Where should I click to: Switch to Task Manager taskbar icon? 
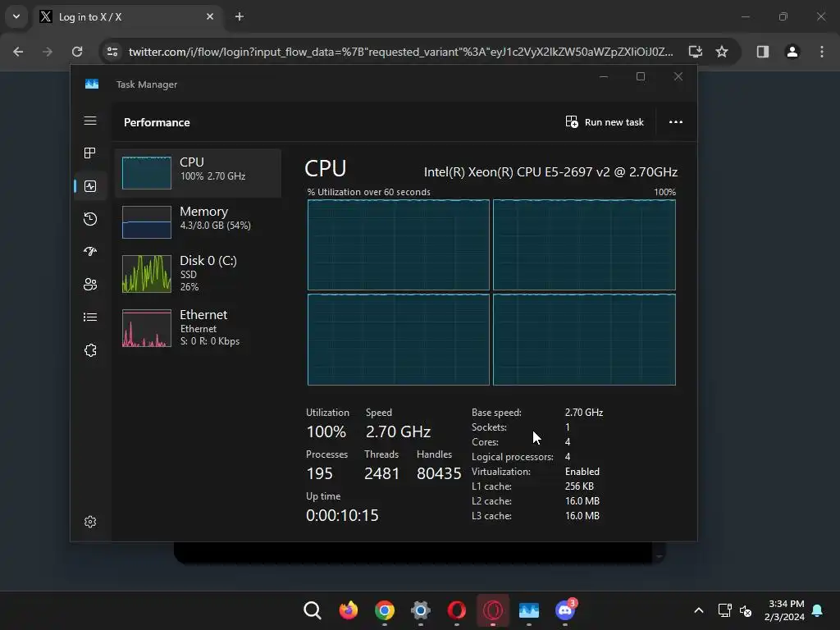529,610
